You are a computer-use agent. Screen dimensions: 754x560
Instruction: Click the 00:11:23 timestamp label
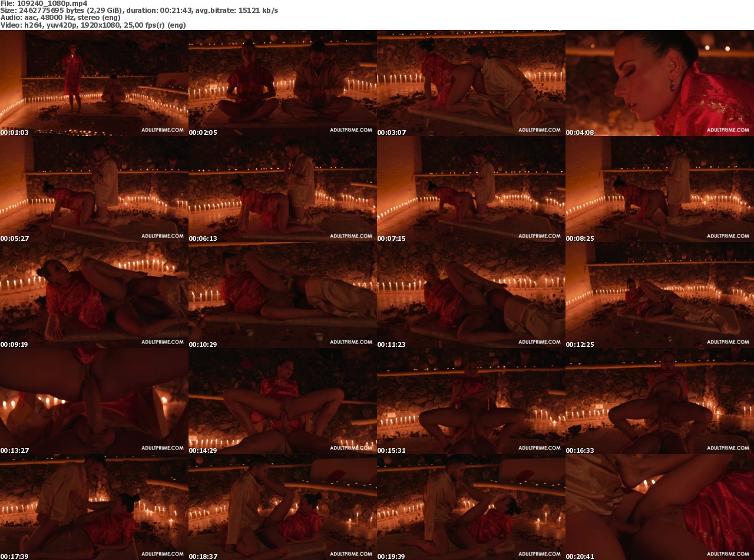tap(392, 345)
